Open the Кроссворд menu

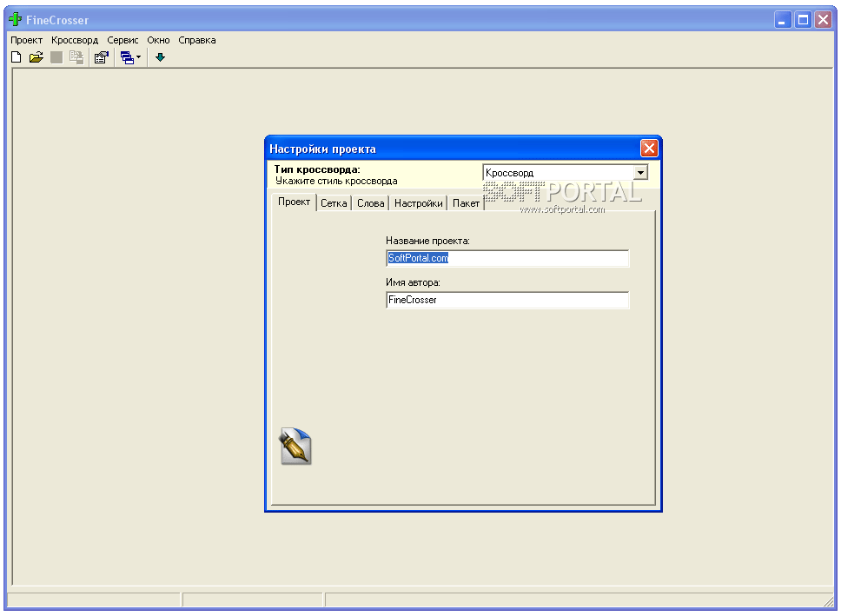(x=75, y=40)
